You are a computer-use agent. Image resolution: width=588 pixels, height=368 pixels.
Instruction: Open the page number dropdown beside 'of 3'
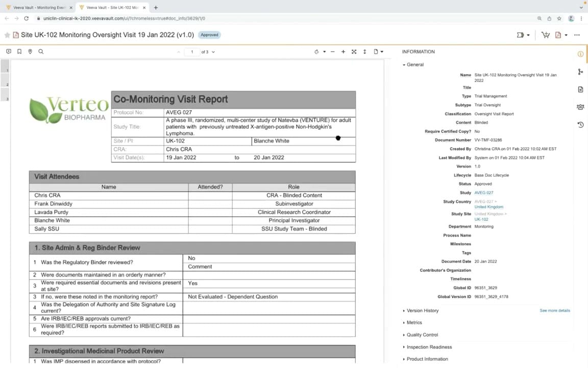click(x=213, y=52)
